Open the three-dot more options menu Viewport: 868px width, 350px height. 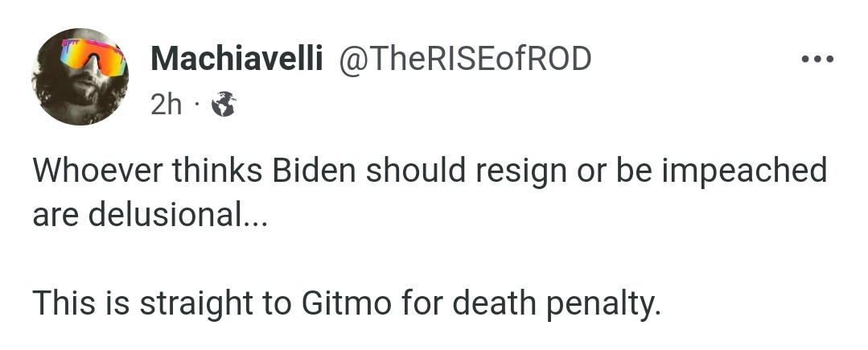point(817,59)
